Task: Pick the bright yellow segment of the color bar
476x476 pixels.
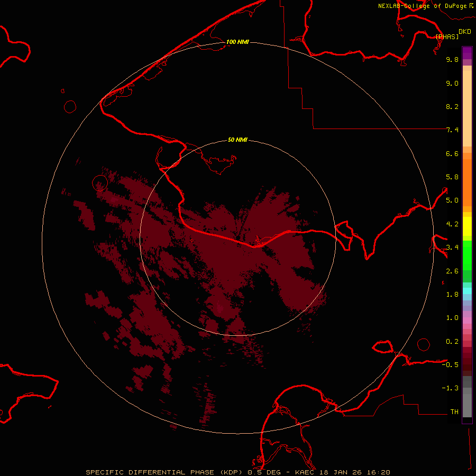Action: pyautogui.click(x=467, y=226)
